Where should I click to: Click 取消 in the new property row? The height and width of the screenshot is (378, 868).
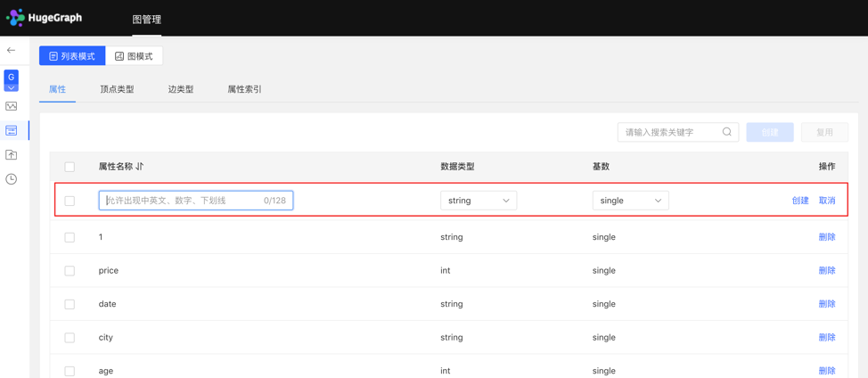coord(827,201)
